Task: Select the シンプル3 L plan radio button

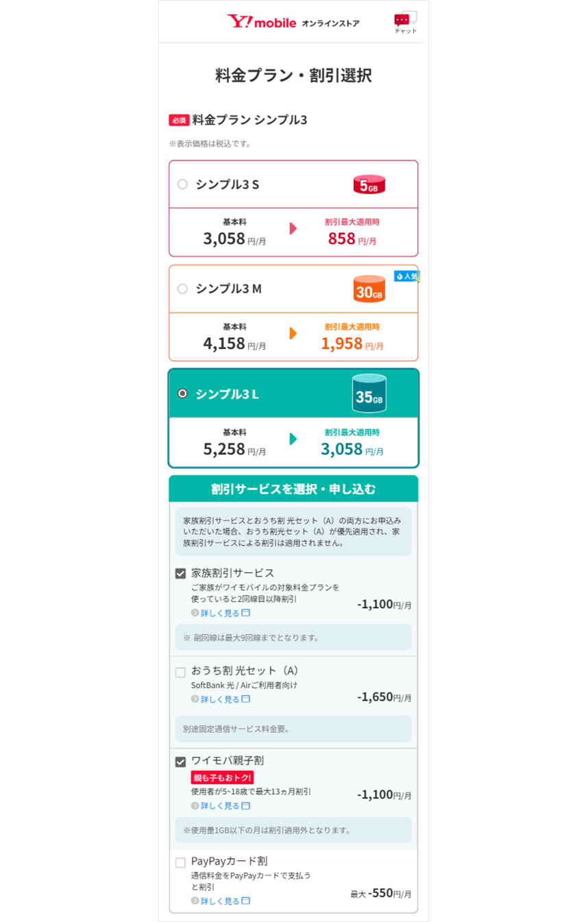Action: 182,393
